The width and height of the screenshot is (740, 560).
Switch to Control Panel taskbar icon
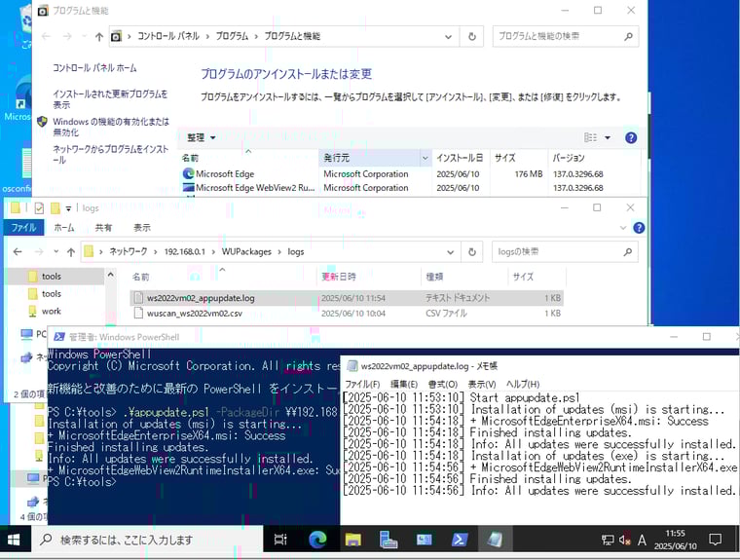point(424,540)
